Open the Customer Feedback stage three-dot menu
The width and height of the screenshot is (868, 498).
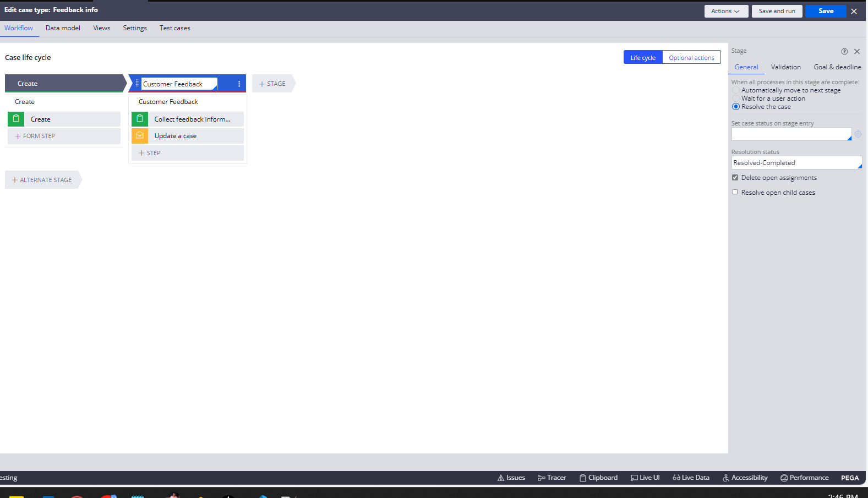point(239,84)
